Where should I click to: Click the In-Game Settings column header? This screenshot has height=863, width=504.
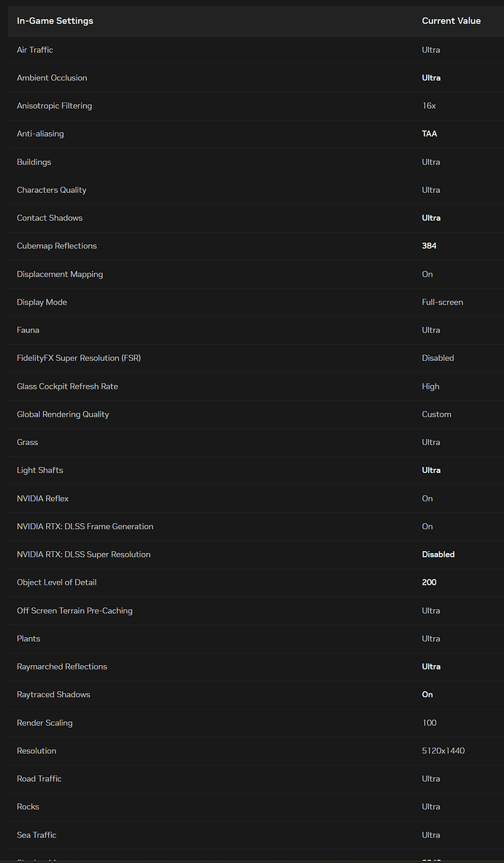(55, 21)
